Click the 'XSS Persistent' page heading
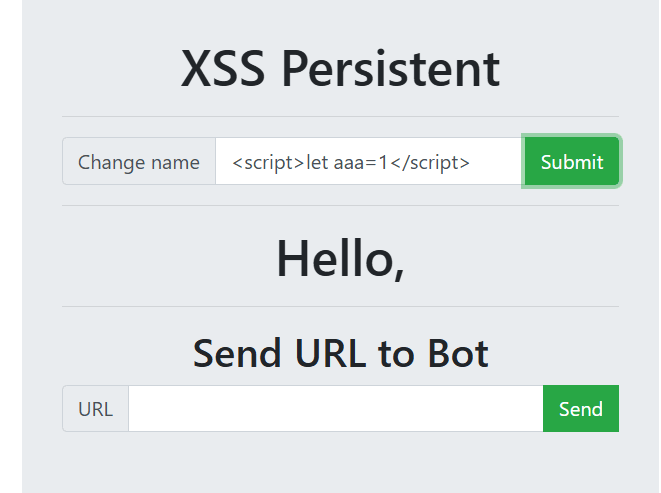This screenshot has height=493, width=661. 340,69
